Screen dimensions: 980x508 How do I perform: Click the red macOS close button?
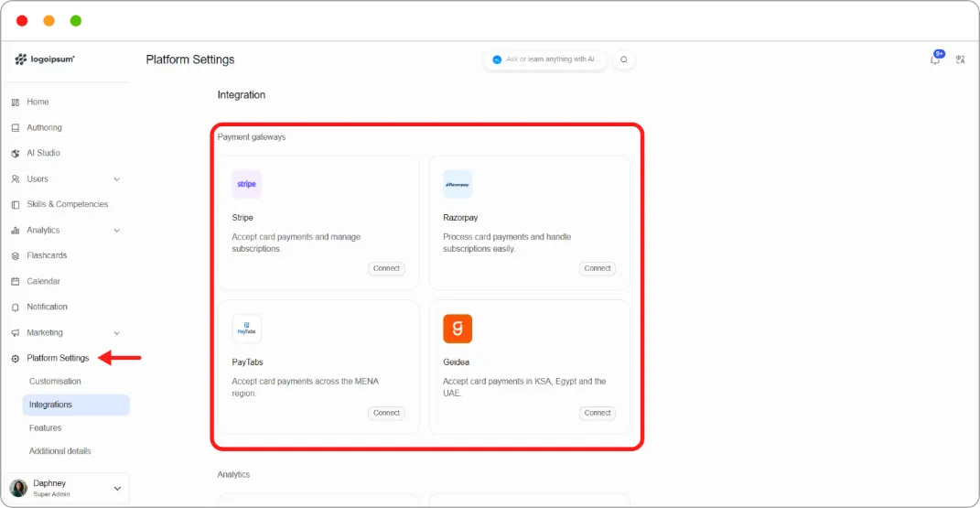pyautogui.click(x=22, y=21)
